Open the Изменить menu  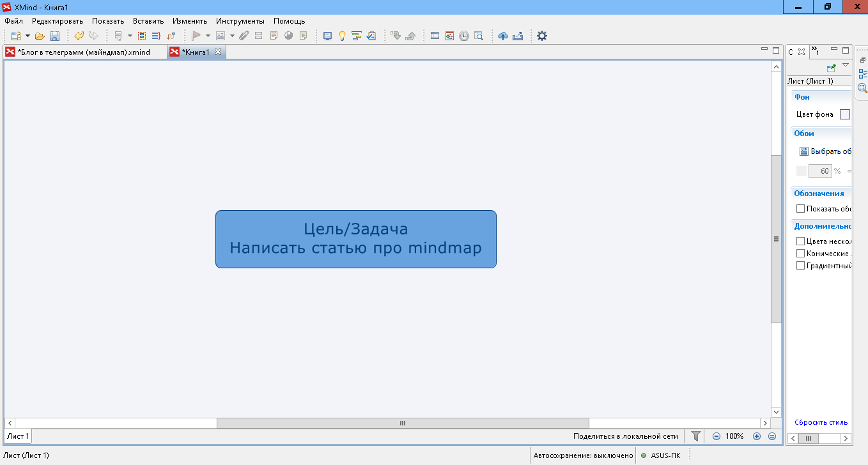pyautogui.click(x=190, y=21)
